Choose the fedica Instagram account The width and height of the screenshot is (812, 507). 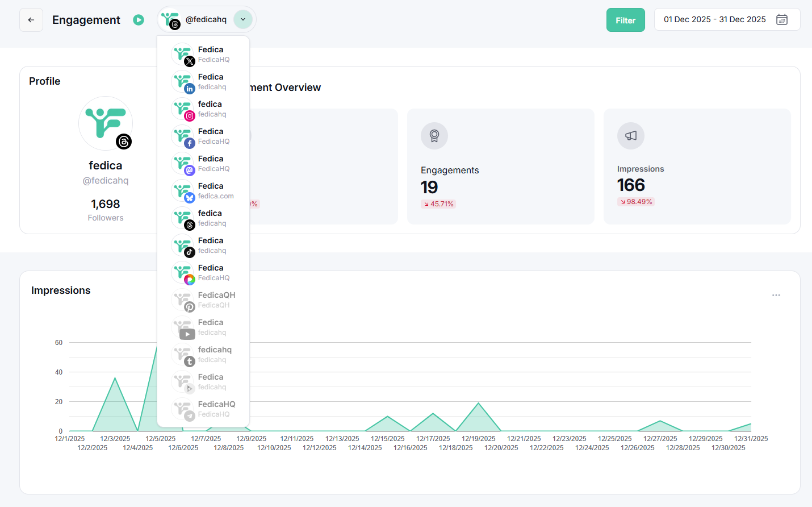pyautogui.click(x=203, y=109)
